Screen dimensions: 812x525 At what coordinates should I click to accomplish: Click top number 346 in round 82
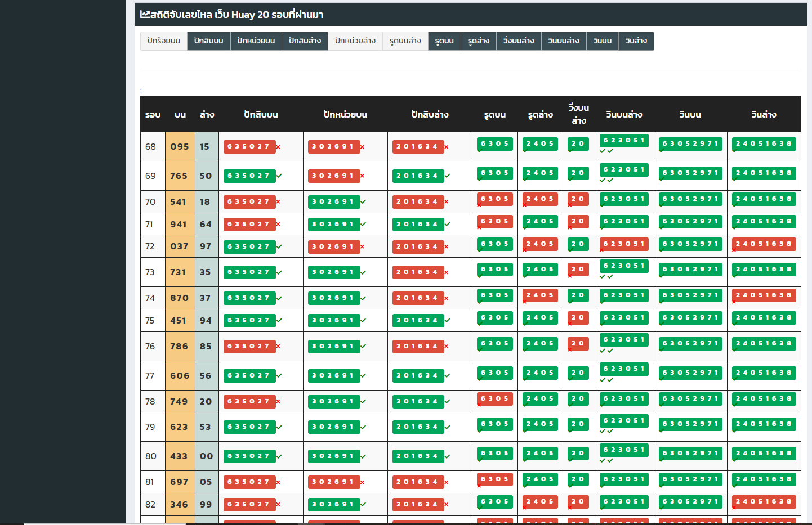179,504
